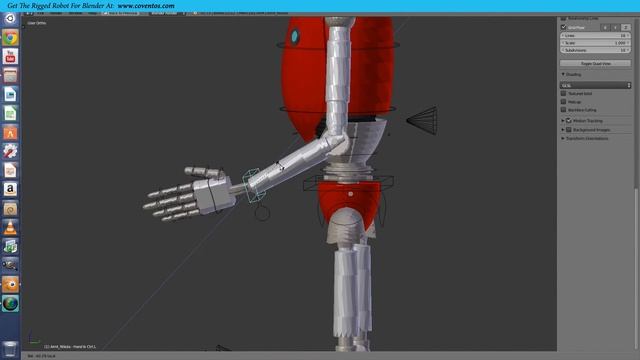Enable the Textured Solid checkbox
The width and height of the screenshot is (640, 360).
point(564,93)
